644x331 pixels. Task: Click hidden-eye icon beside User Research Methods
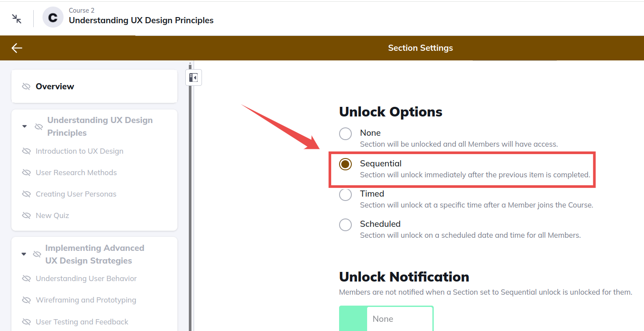point(26,173)
